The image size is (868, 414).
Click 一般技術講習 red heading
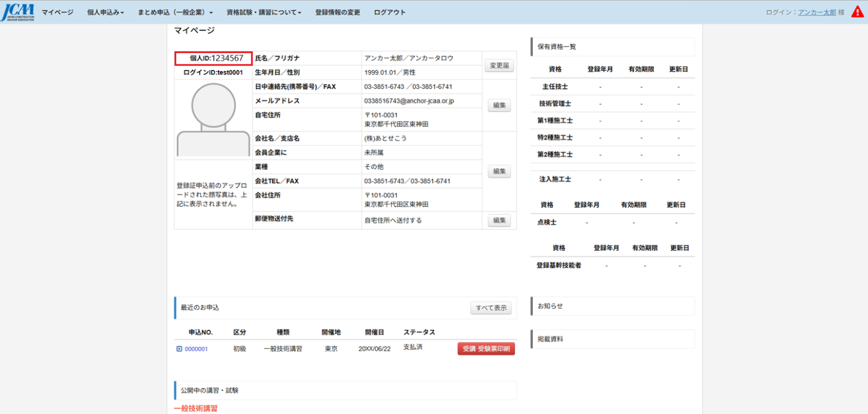(196, 409)
